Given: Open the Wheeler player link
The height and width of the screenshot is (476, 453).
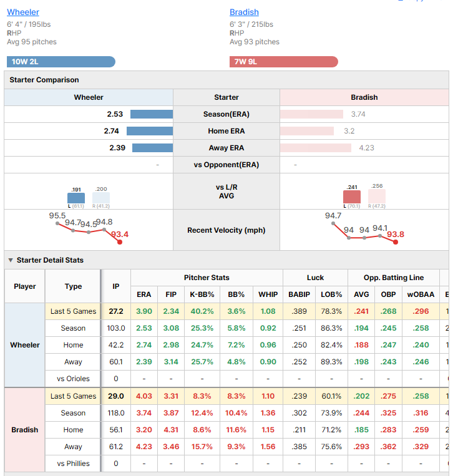Looking at the screenshot, I should (23, 12).
